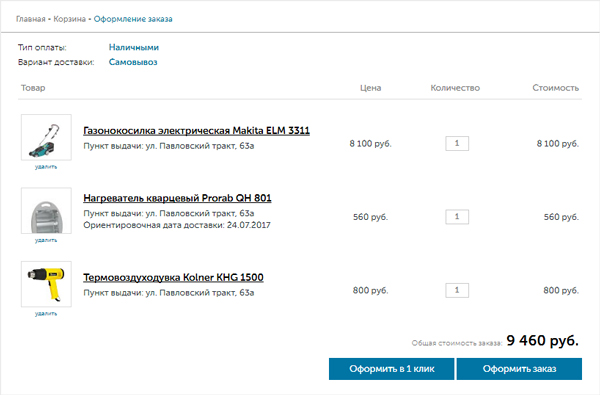This screenshot has width=600, height=395.
Task: Go back to the Корзина breadcrumb
Action: pyautogui.click(x=69, y=19)
